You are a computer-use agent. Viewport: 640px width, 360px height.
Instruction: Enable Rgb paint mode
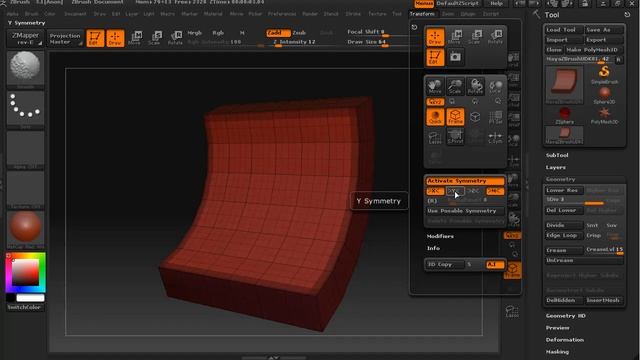point(218,33)
